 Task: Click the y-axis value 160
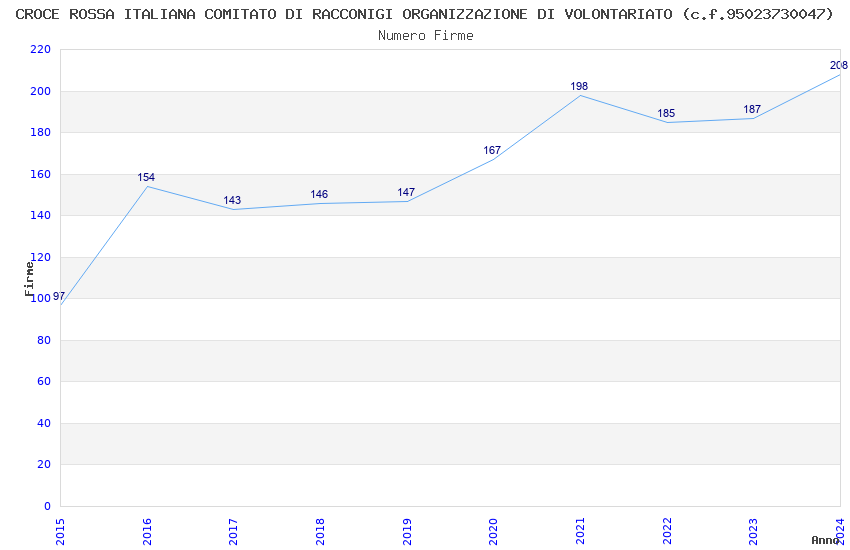click(41, 174)
